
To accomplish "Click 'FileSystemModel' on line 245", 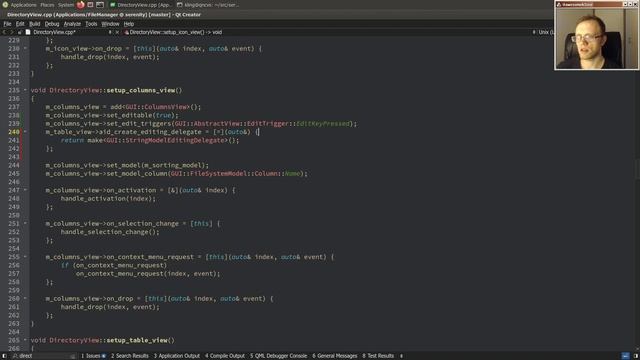I will tap(218, 173).
